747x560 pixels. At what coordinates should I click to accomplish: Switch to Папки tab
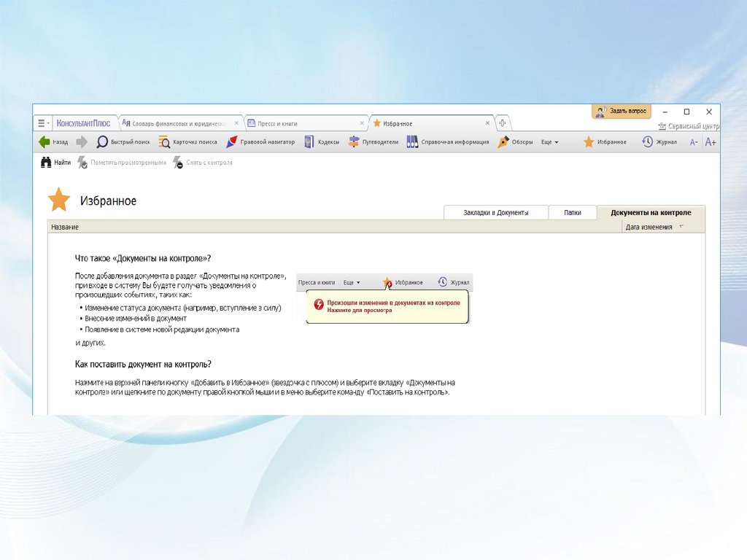[x=573, y=212]
